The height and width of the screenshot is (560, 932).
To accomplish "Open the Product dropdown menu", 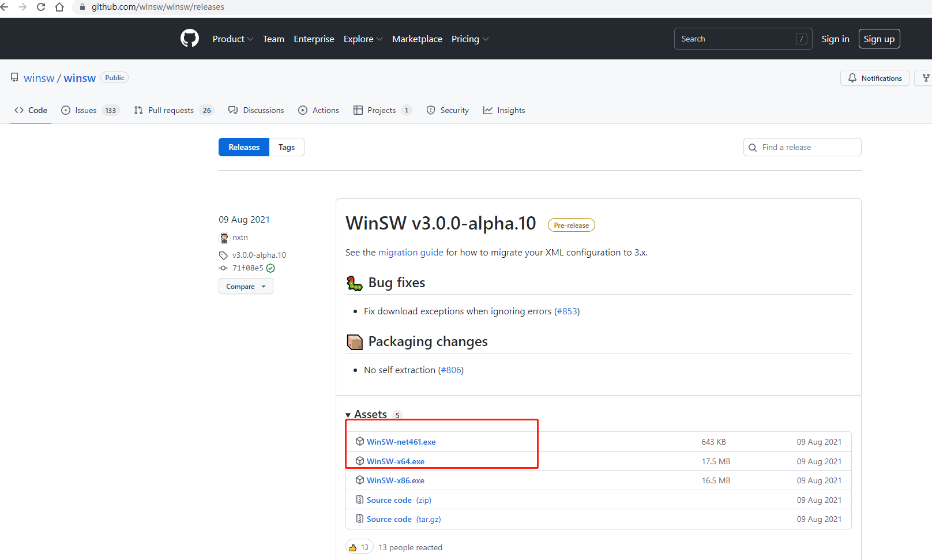I will tap(233, 39).
